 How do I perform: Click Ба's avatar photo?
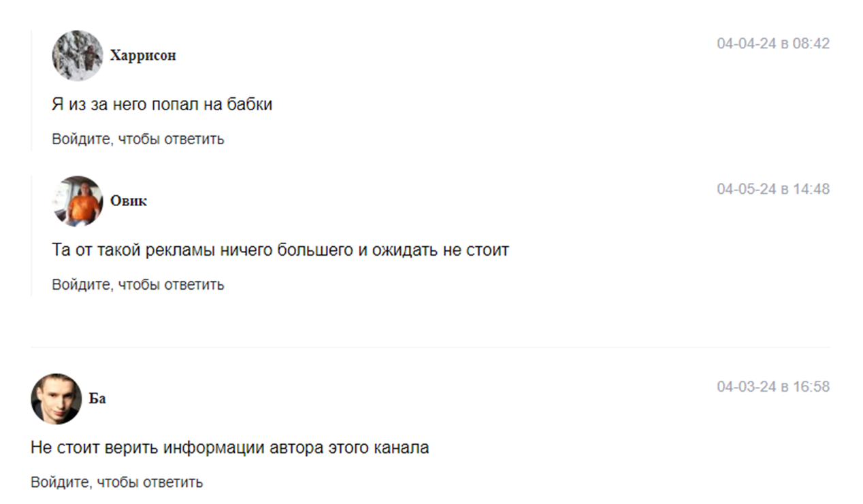56,399
